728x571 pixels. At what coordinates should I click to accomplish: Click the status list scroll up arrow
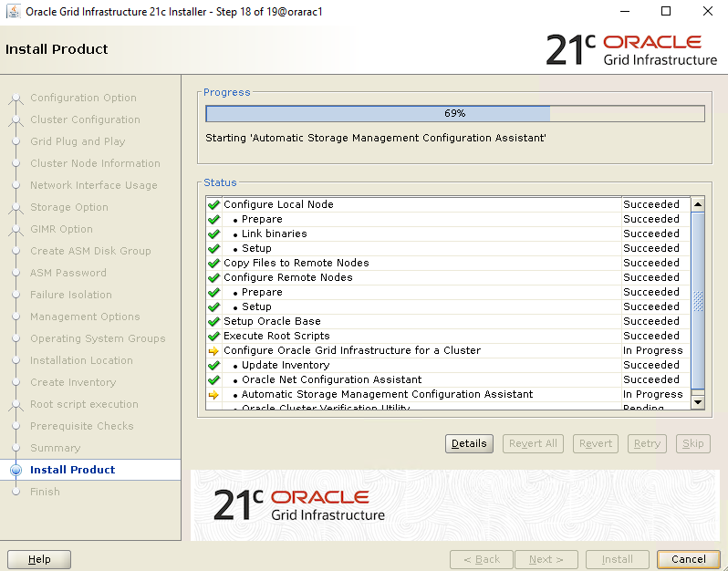pos(697,204)
